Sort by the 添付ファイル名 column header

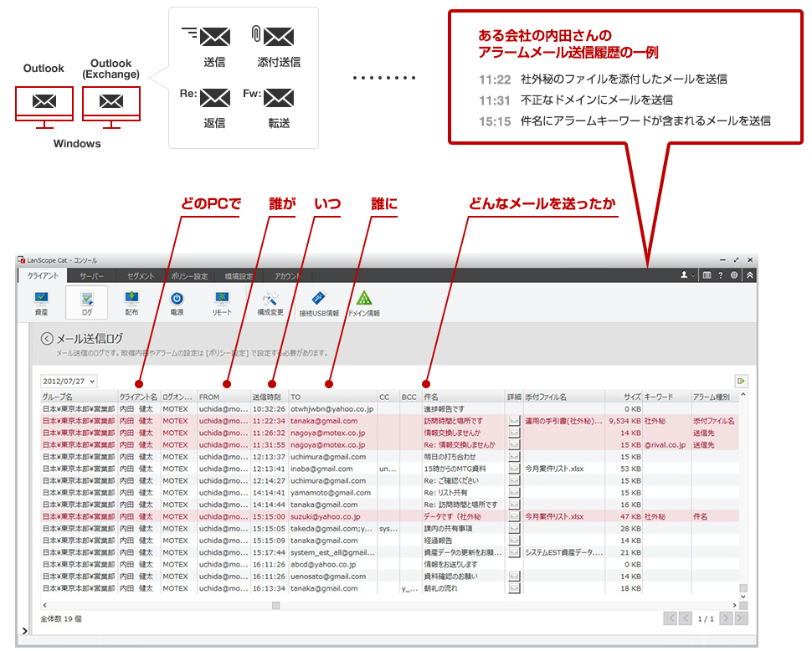point(564,397)
